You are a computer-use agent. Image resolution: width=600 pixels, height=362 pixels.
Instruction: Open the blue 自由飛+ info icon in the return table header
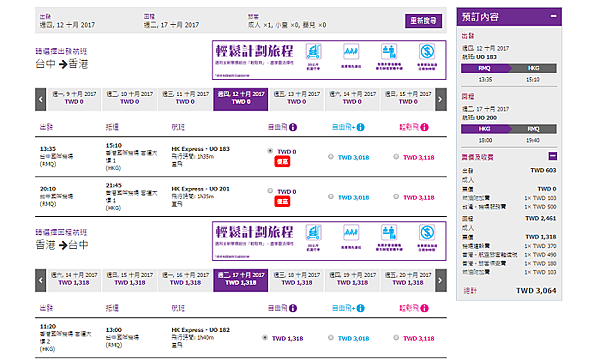click(360, 308)
